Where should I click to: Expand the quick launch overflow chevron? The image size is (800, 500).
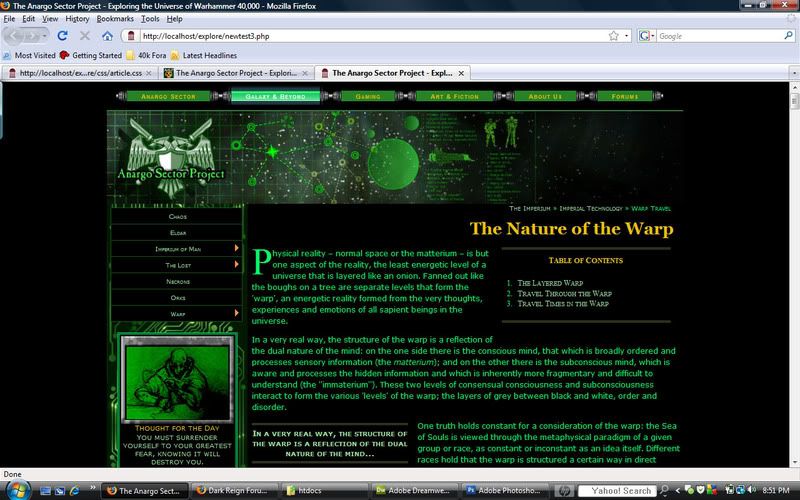pyautogui.click(x=92, y=489)
